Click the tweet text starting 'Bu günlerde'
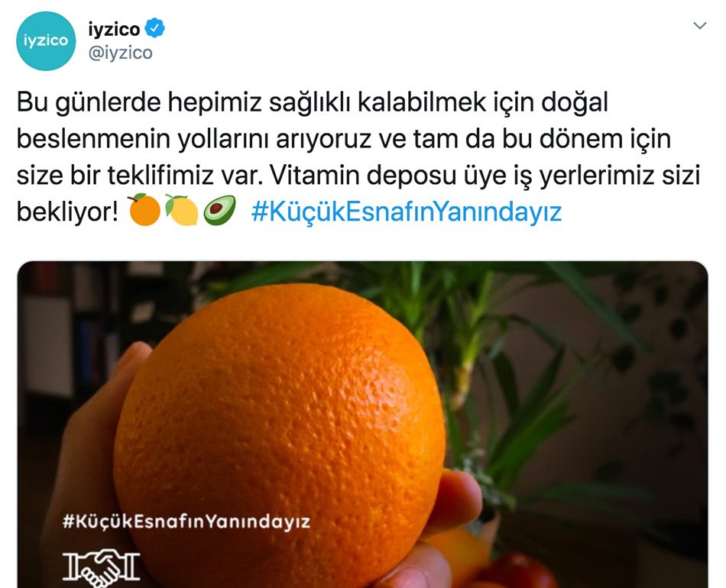This screenshot has height=588, width=726. coord(358,157)
